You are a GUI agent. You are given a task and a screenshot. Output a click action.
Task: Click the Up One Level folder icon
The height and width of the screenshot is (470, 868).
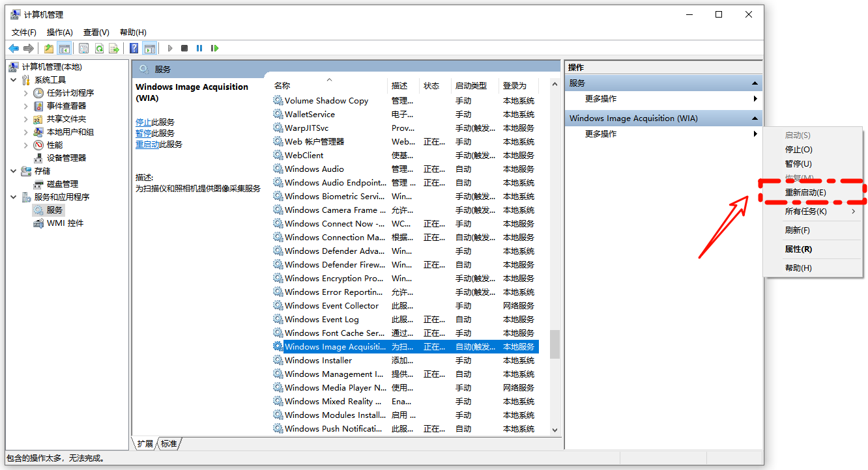[49, 48]
